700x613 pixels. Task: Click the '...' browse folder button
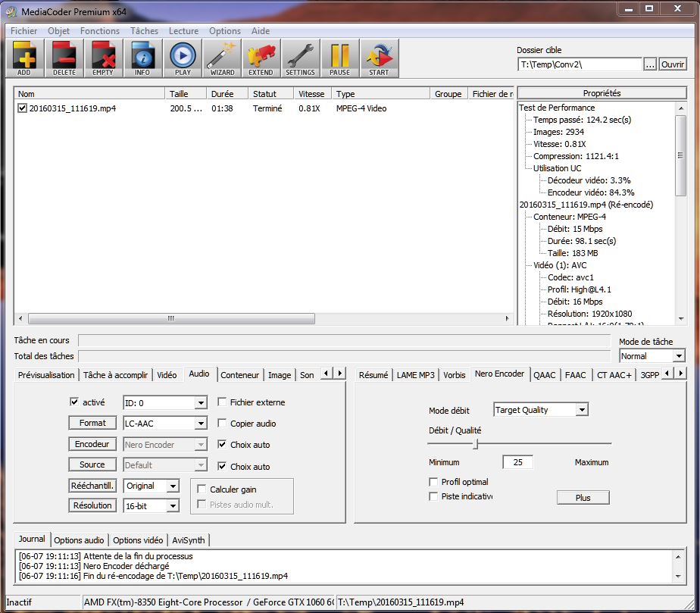[x=650, y=64]
